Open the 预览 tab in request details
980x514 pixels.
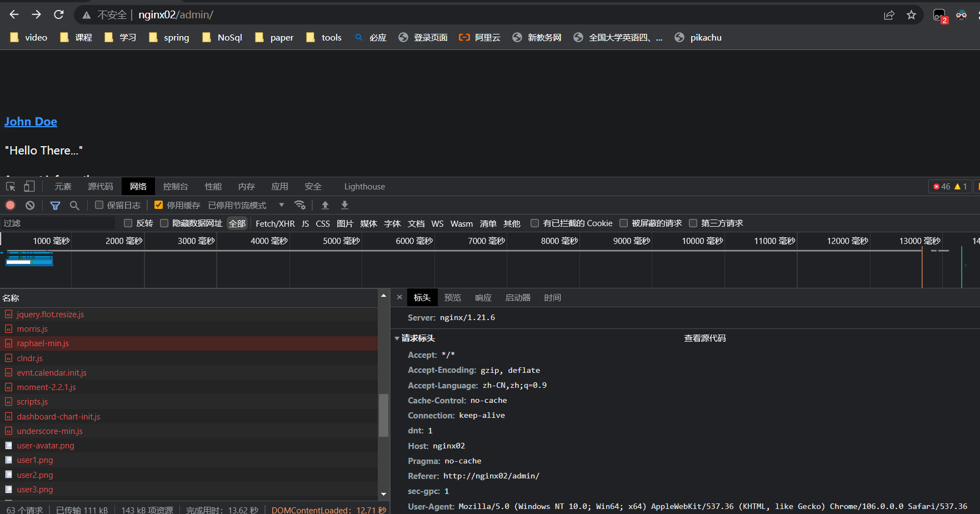pos(453,297)
